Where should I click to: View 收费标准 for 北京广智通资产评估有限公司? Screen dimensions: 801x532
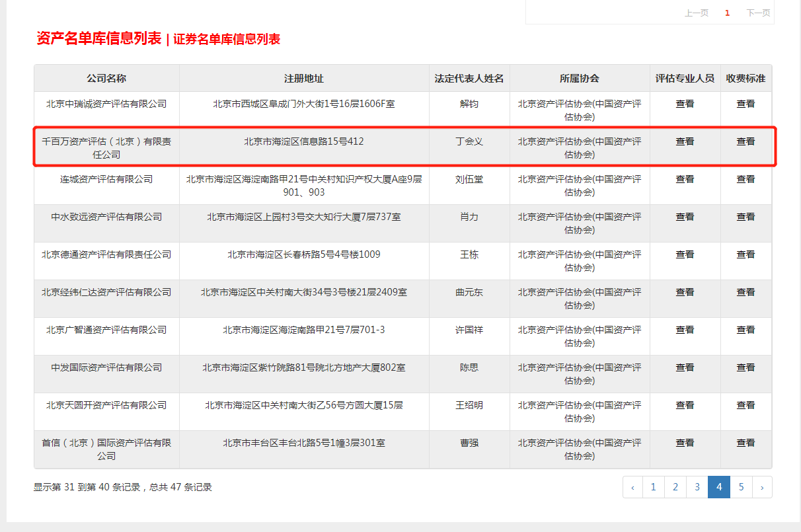(746, 330)
